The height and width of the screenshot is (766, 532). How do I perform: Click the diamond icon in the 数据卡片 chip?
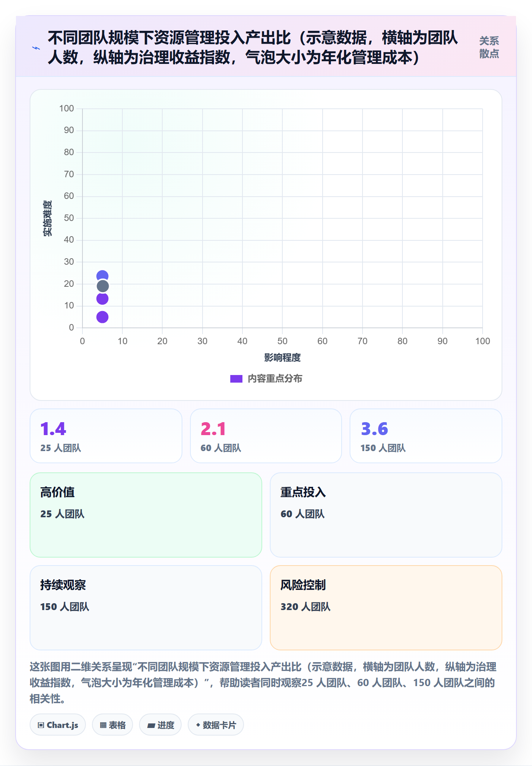pyautogui.click(x=198, y=725)
